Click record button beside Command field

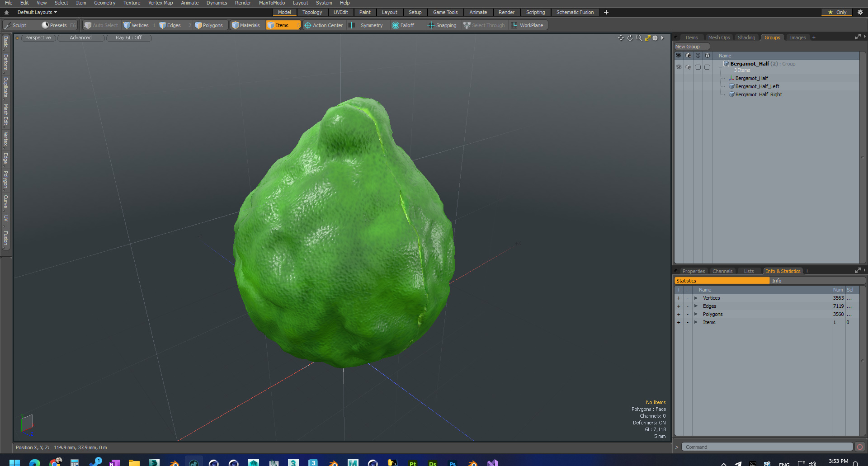pyautogui.click(x=860, y=447)
